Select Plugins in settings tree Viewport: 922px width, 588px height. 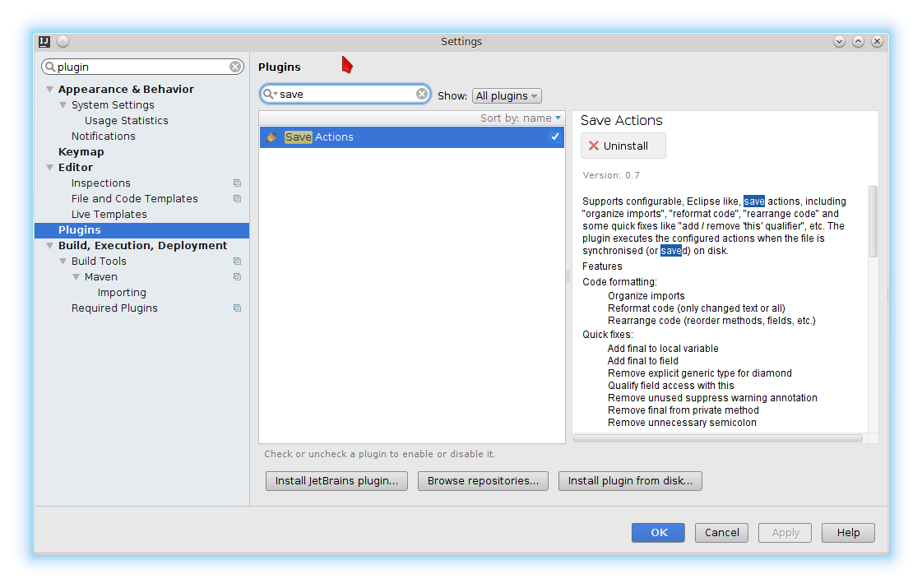(141, 230)
